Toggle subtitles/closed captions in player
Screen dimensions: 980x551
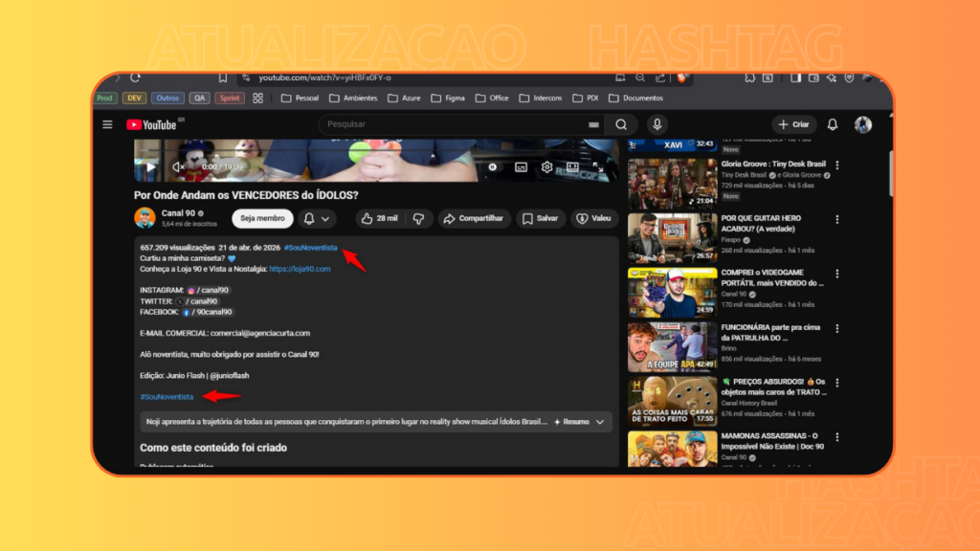click(521, 167)
